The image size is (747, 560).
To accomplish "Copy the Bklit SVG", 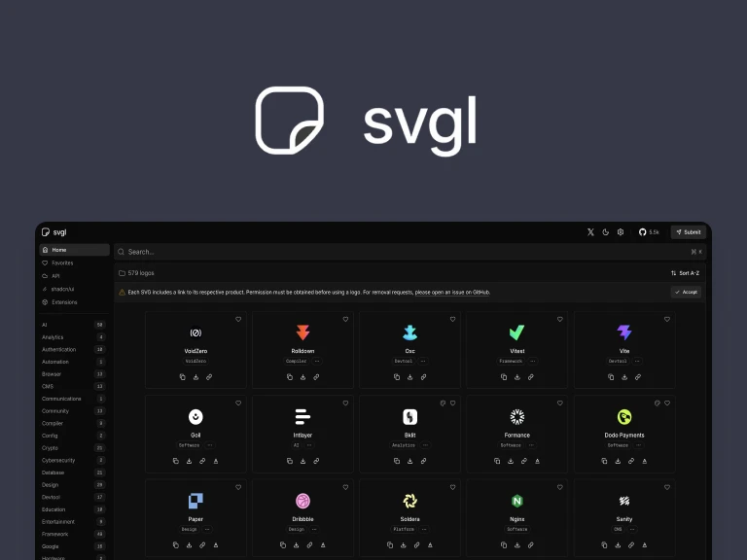I will point(397,461).
